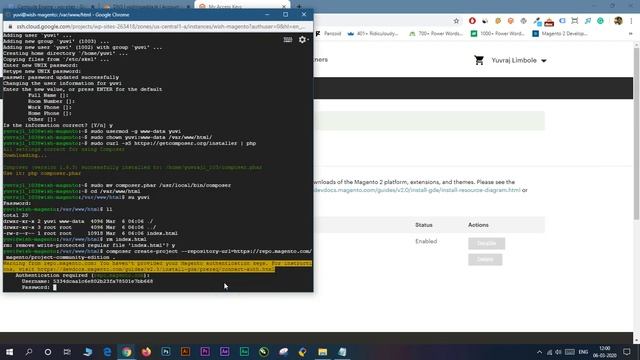Open Windows taskbar search
Image resolution: width=640 pixels, height=360 pixels.
click(29, 352)
